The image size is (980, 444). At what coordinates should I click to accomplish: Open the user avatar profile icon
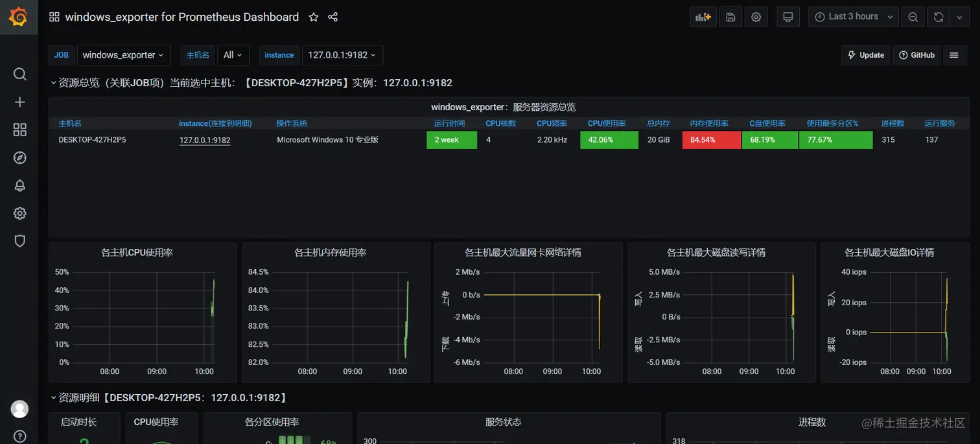pos(20,409)
